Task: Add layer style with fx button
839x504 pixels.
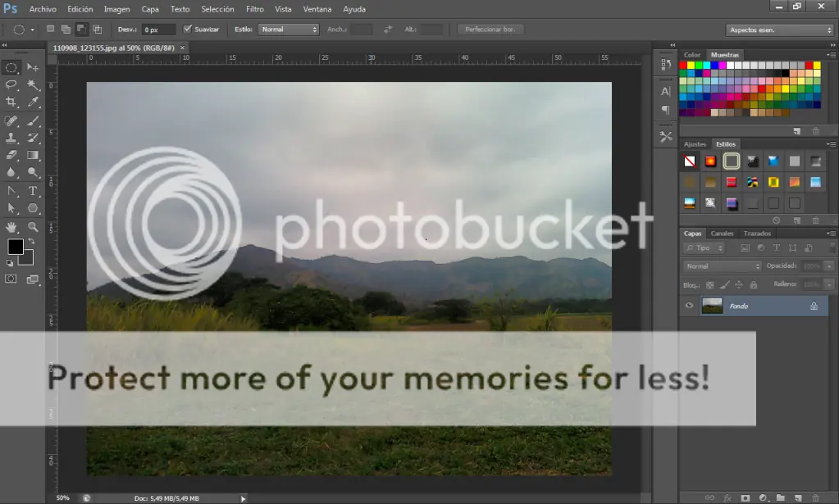Action: click(727, 497)
